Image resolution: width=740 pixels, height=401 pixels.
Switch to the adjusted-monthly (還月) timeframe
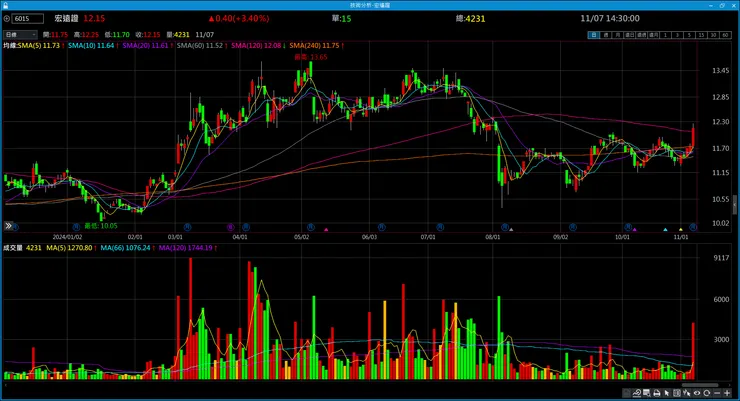(x=653, y=35)
